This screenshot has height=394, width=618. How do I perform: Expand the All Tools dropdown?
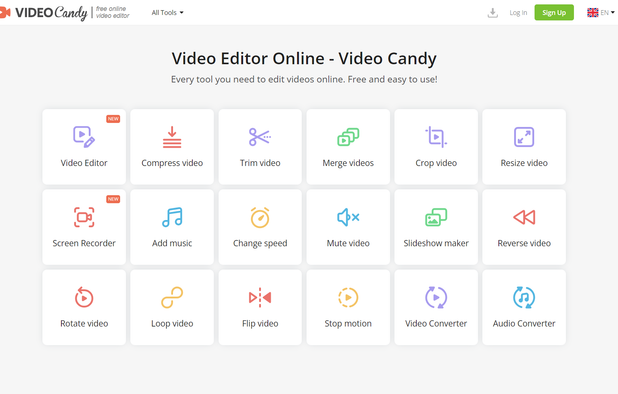click(168, 13)
